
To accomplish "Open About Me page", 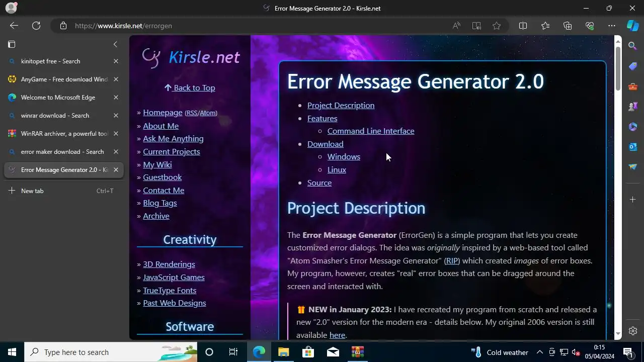I will point(160,126).
